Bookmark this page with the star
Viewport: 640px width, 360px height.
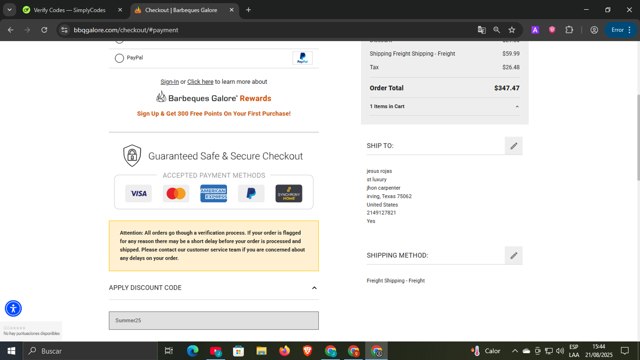click(x=512, y=30)
